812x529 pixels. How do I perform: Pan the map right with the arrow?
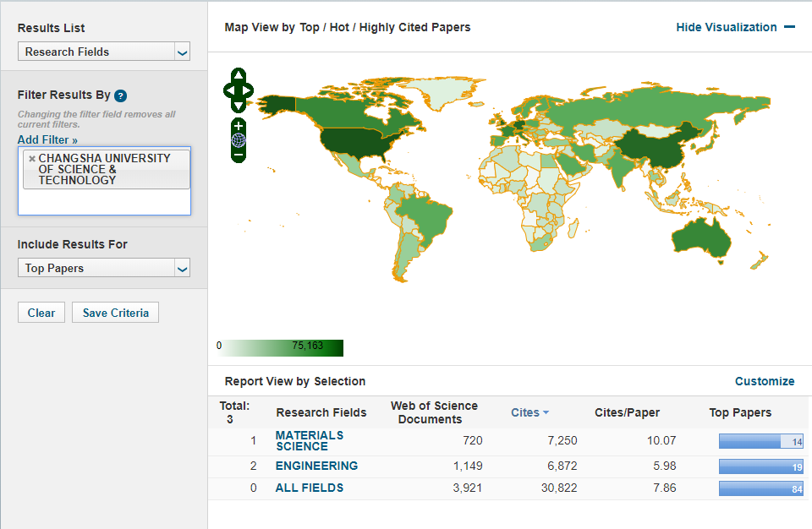249,90
